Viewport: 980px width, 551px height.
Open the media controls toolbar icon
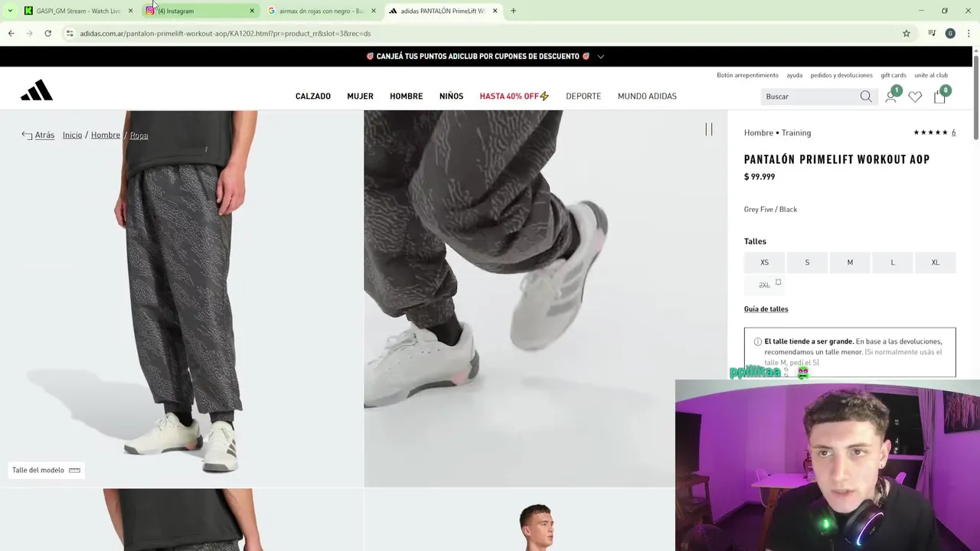coord(932,33)
